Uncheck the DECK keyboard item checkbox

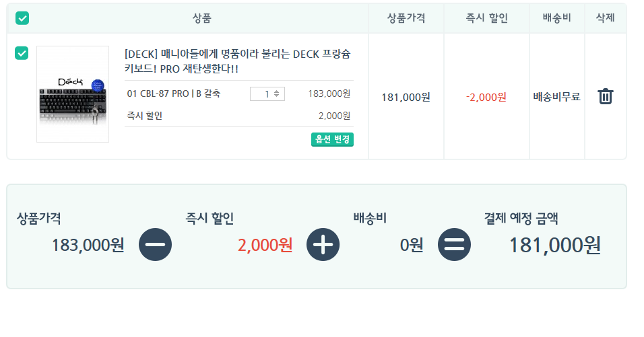(22, 53)
